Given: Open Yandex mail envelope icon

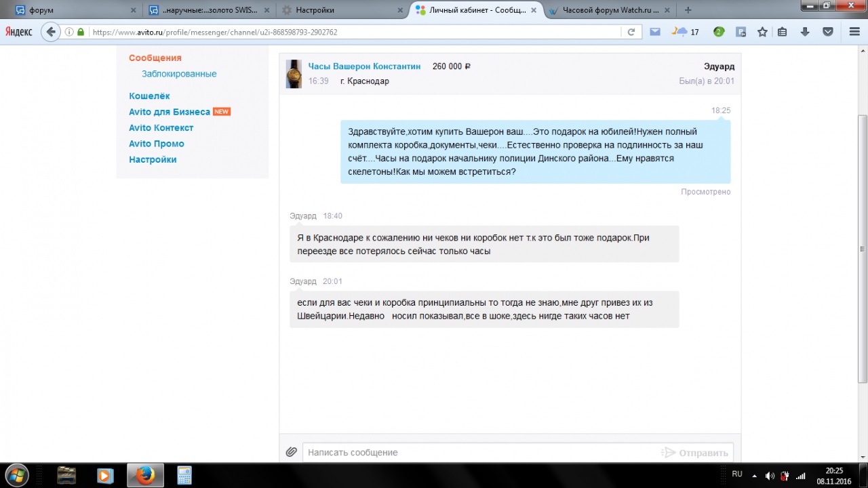Looking at the screenshot, I should (x=654, y=32).
